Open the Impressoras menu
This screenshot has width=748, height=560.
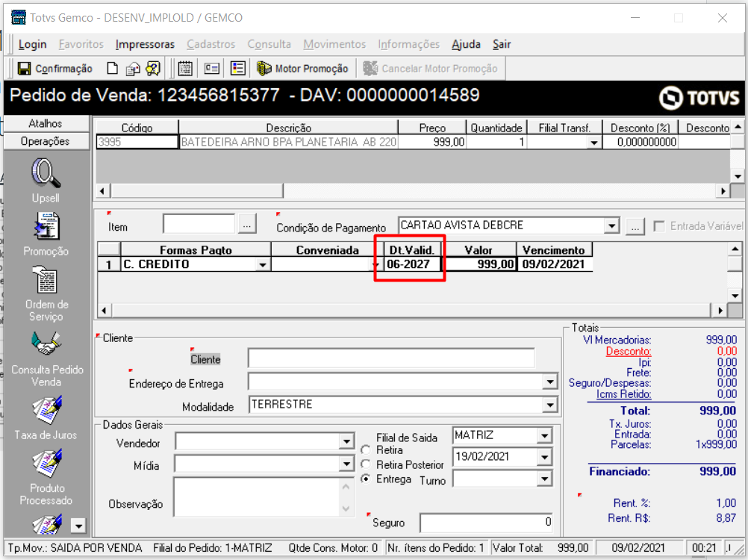145,44
